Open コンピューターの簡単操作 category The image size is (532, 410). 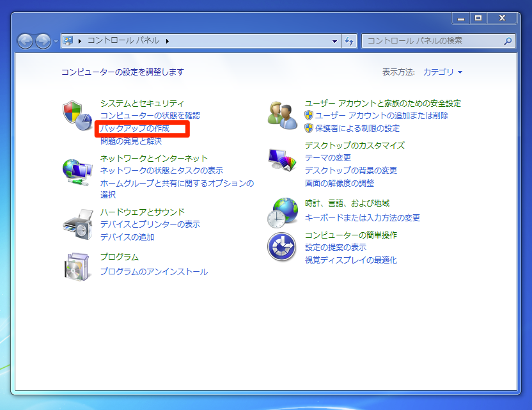351,235
